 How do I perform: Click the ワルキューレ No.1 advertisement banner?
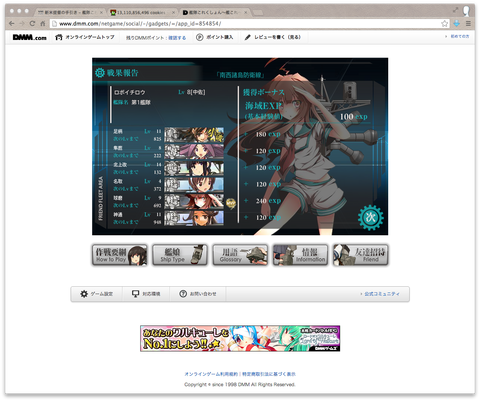[x=240, y=338]
